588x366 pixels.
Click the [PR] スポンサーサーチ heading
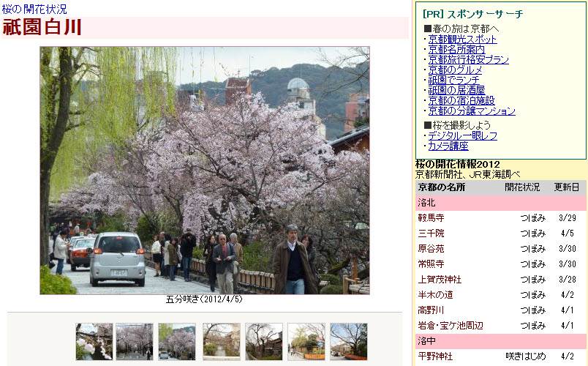pos(472,14)
